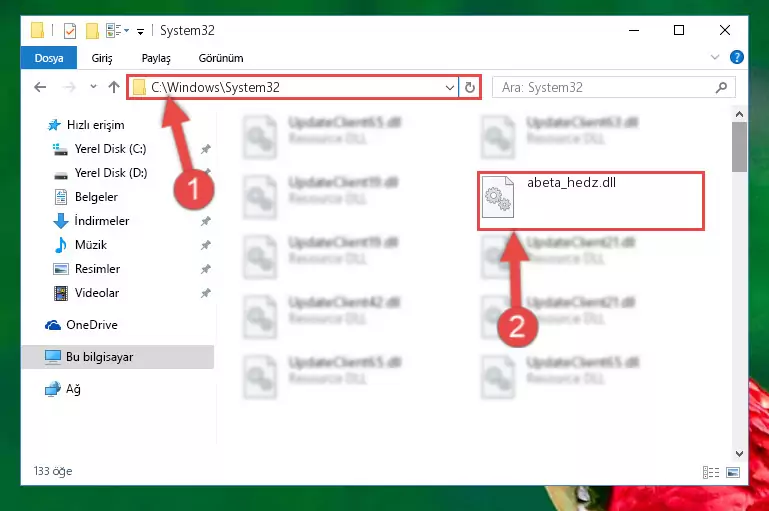Select Ağ in the navigation pane
The image size is (769, 511).
[73, 389]
